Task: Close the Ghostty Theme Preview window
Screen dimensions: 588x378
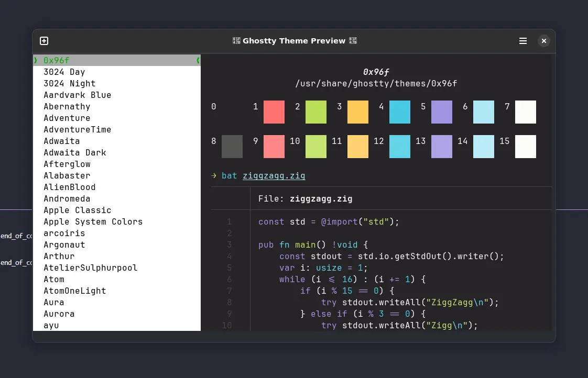Action: [544, 41]
